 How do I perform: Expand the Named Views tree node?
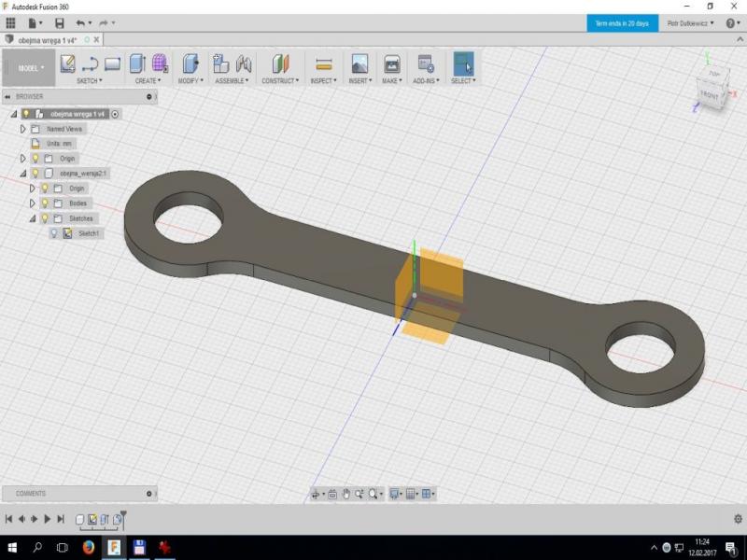[x=23, y=129]
